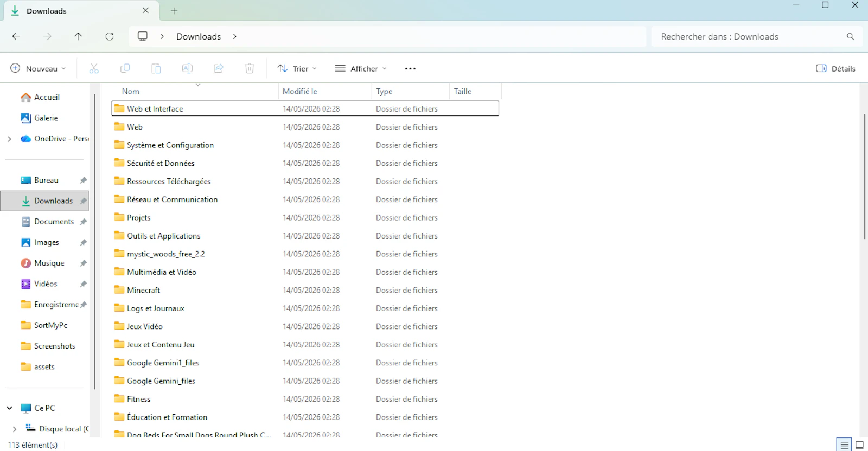Sort by the Modifié le column header
This screenshot has height=451, width=868.
(x=299, y=92)
